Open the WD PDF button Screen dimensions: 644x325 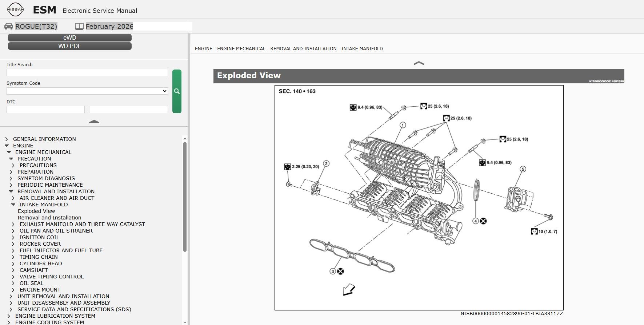(70, 46)
